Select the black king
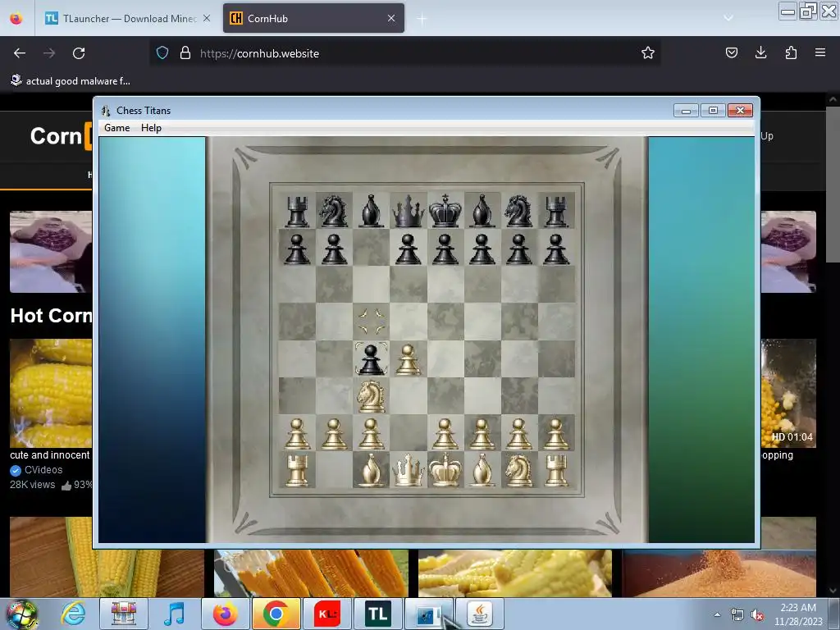 pos(445,211)
